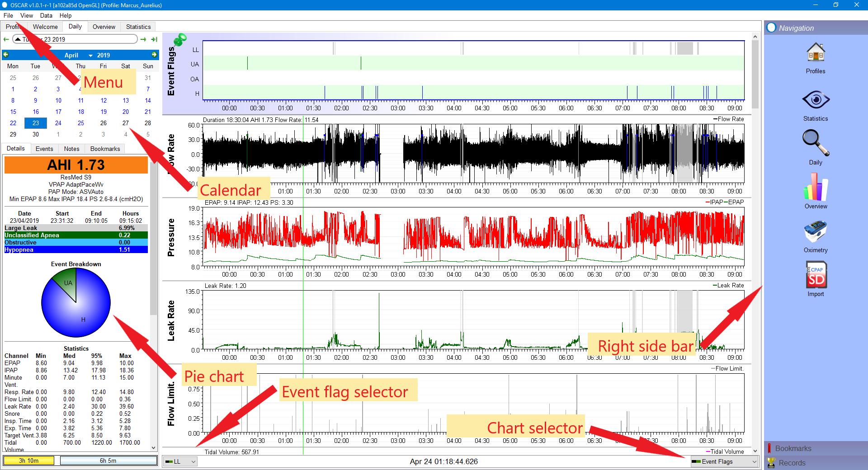Toggle the green pin on Event Flags
Screen dimensions: 868x470
pos(180,40)
